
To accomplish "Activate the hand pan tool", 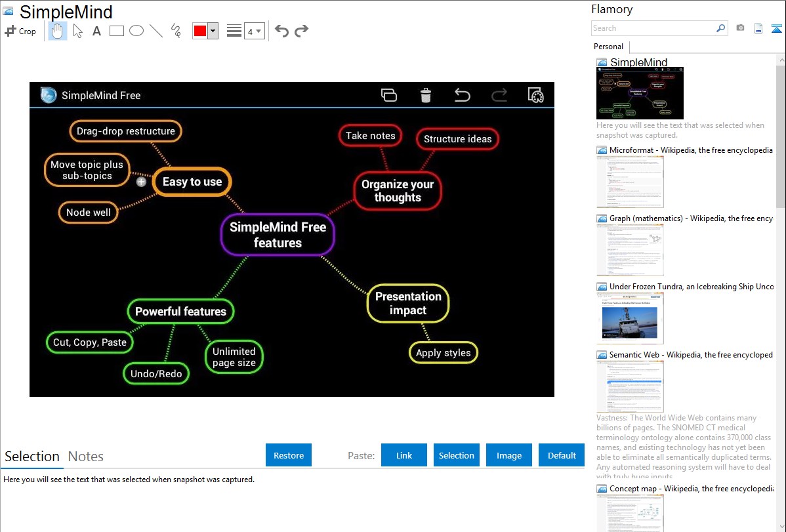I will (x=57, y=31).
